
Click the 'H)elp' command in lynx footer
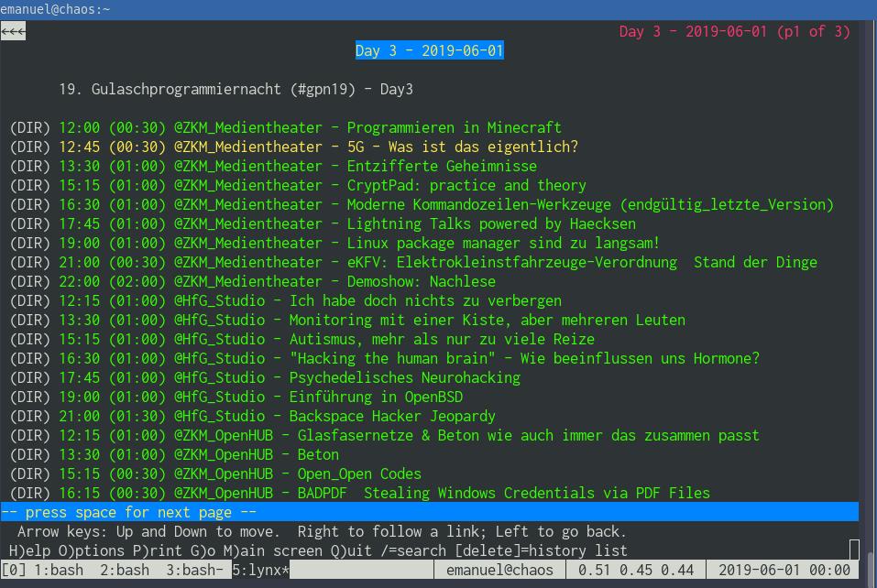29,551
